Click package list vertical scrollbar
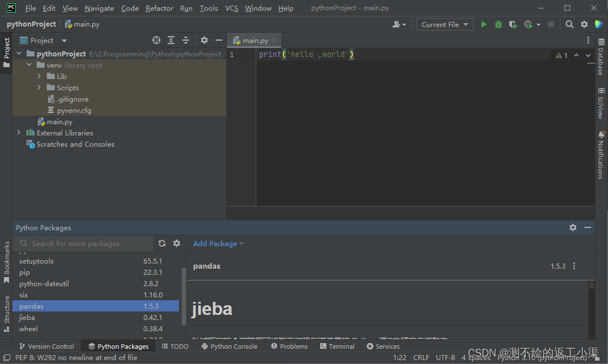608x364 pixels. (184, 296)
